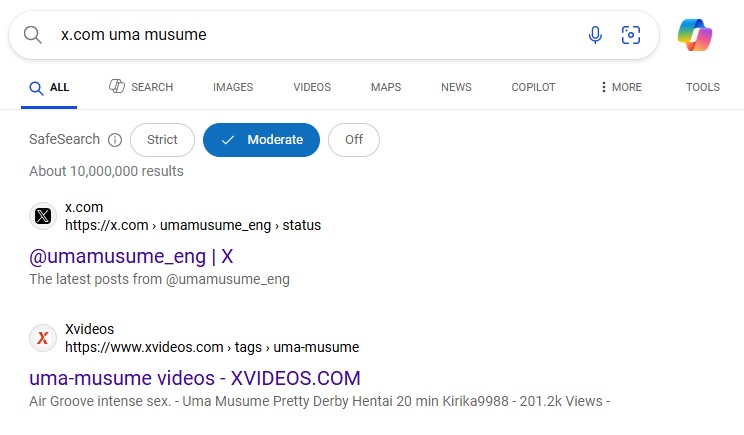Switch to the NEWS tab

(456, 87)
